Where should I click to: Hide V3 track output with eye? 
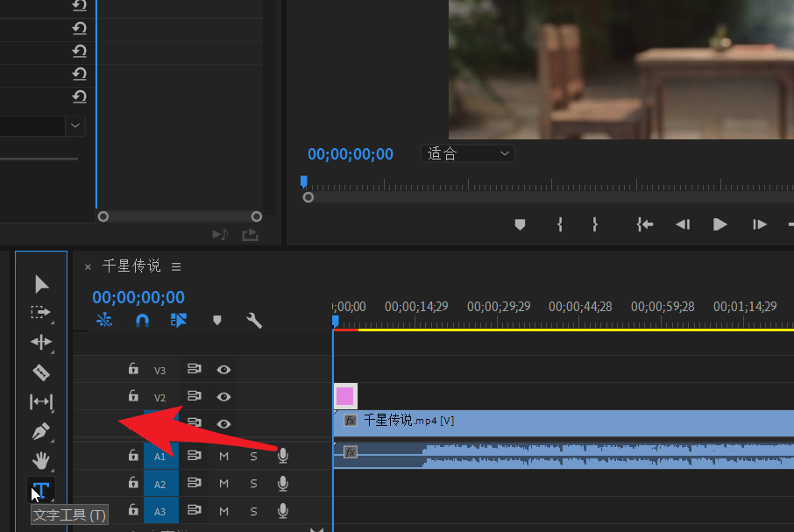(x=223, y=370)
